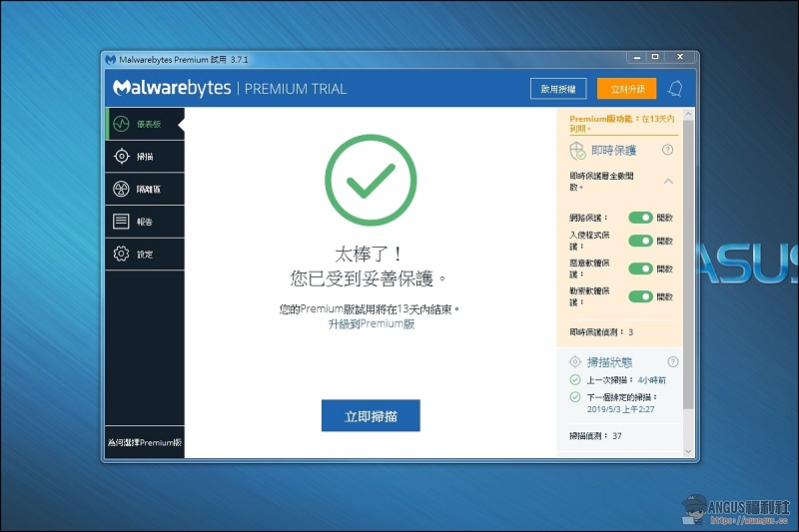Click the 隔離區 quarantine radiation icon
Screen dimensions: 799x532
click(x=121, y=190)
